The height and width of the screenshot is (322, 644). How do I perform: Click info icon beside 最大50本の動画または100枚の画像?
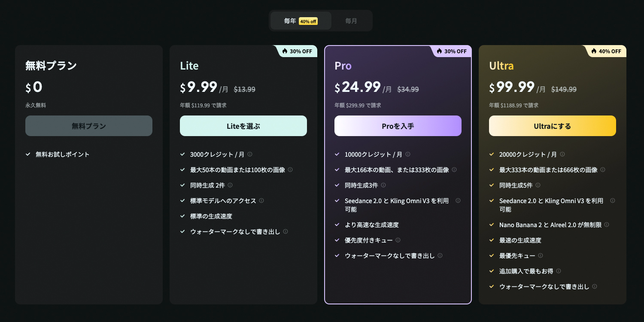(x=290, y=170)
